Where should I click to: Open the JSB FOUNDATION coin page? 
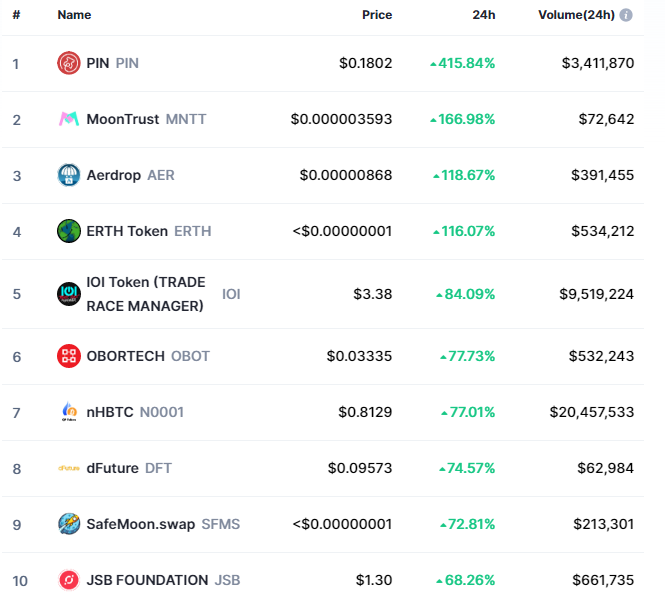point(163,580)
